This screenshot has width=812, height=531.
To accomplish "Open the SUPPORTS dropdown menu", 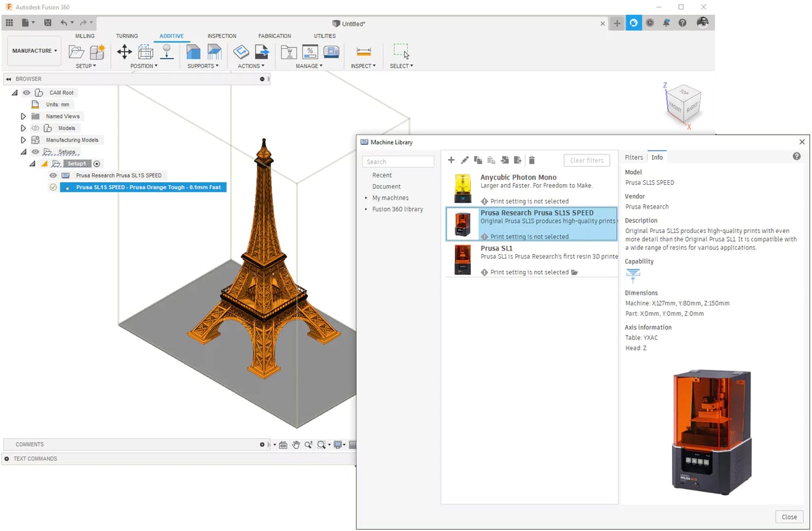I will click(204, 66).
